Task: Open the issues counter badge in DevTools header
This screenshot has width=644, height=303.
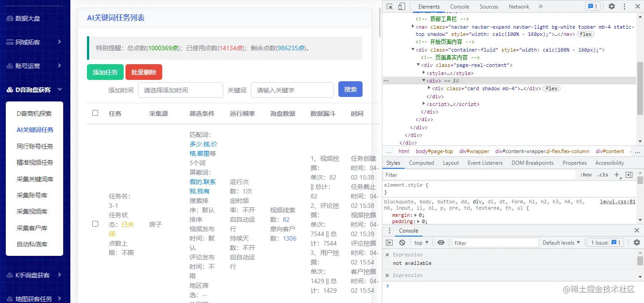Action: pos(592,6)
